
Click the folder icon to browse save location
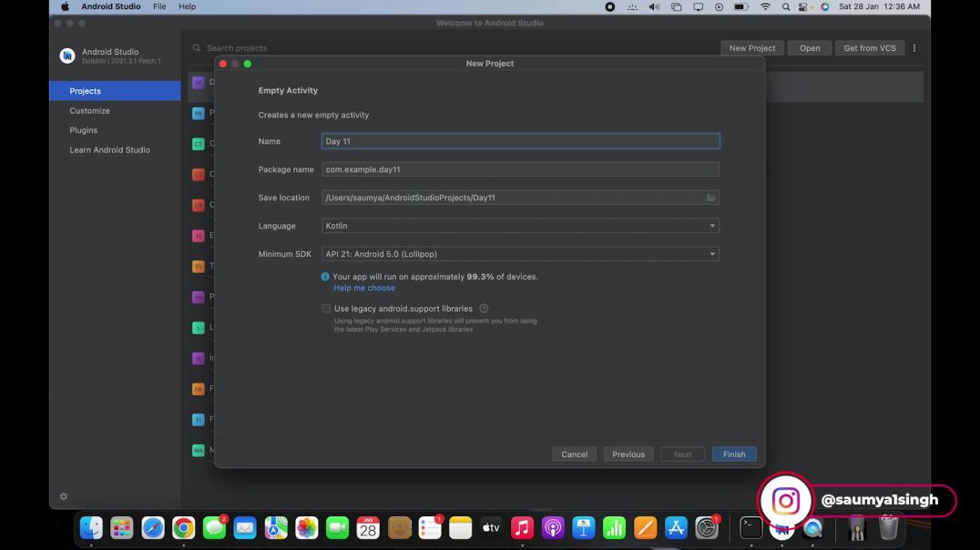[711, 197]
